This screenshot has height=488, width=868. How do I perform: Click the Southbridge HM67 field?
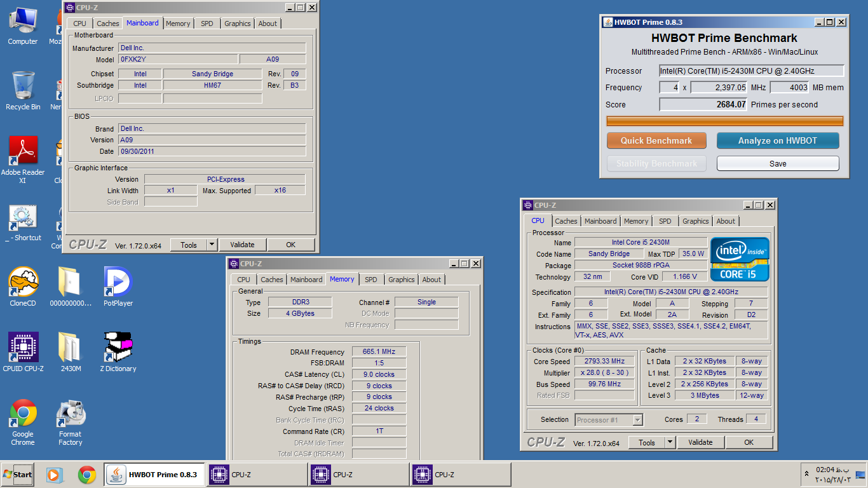pyautogui.click(x=212, y=85)
